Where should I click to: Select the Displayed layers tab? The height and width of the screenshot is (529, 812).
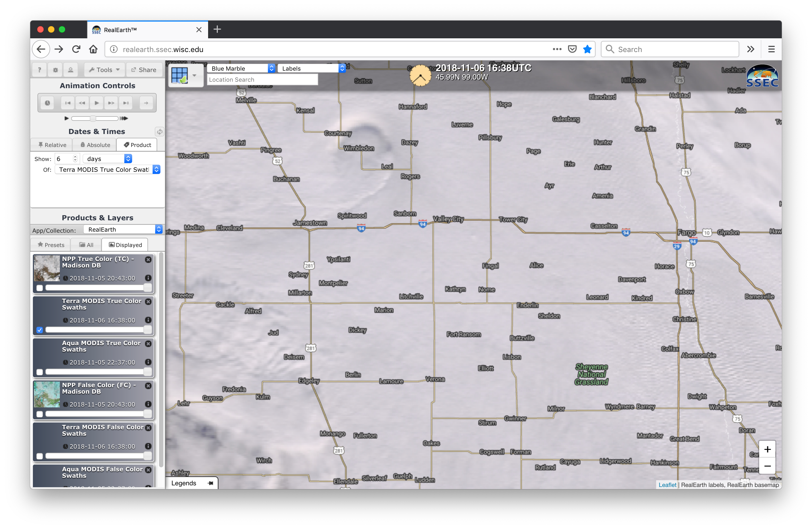click(125, 245)
